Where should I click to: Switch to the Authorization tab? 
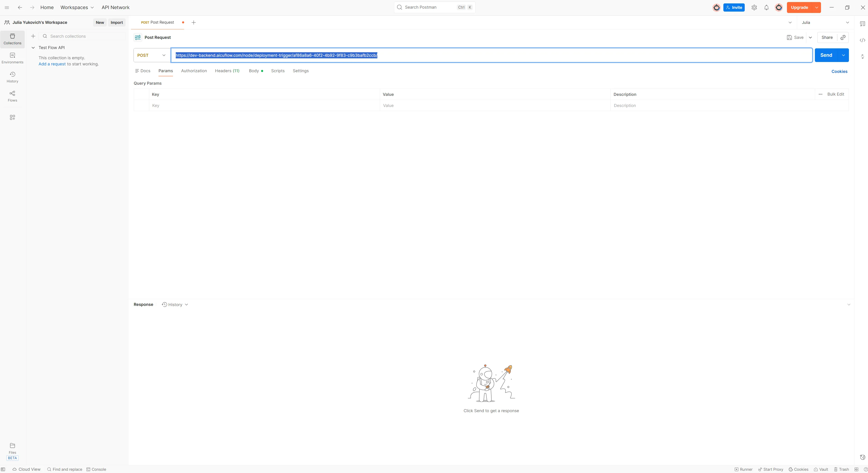[194, 71]
